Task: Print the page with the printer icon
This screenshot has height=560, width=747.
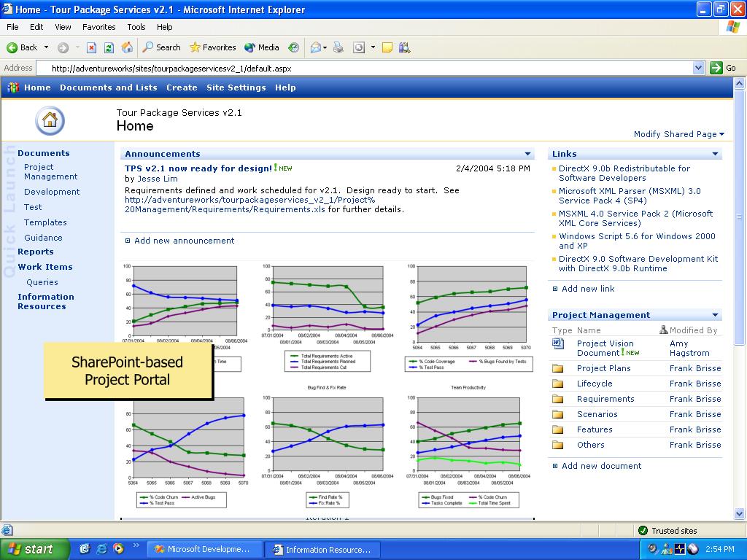Action: click(x=338, y=47)
